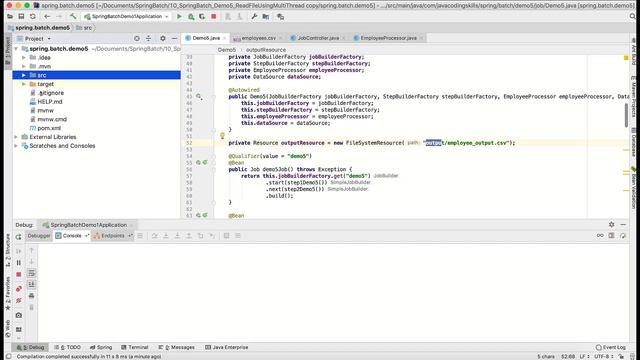This screenshot has width=640, height=360.
Task: Click the Collapse All icon in Project panel
Action: tap(149, 38)
